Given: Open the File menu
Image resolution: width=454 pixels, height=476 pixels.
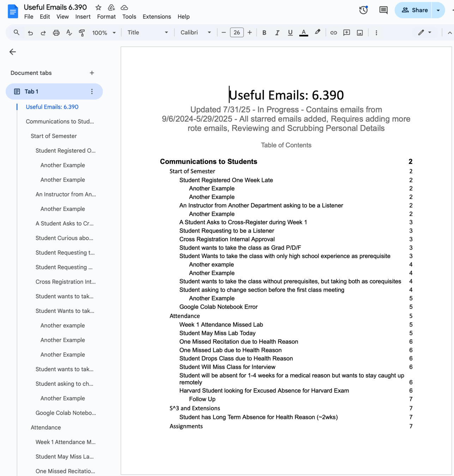Looking at the screenshot, I should pos(29,17).
